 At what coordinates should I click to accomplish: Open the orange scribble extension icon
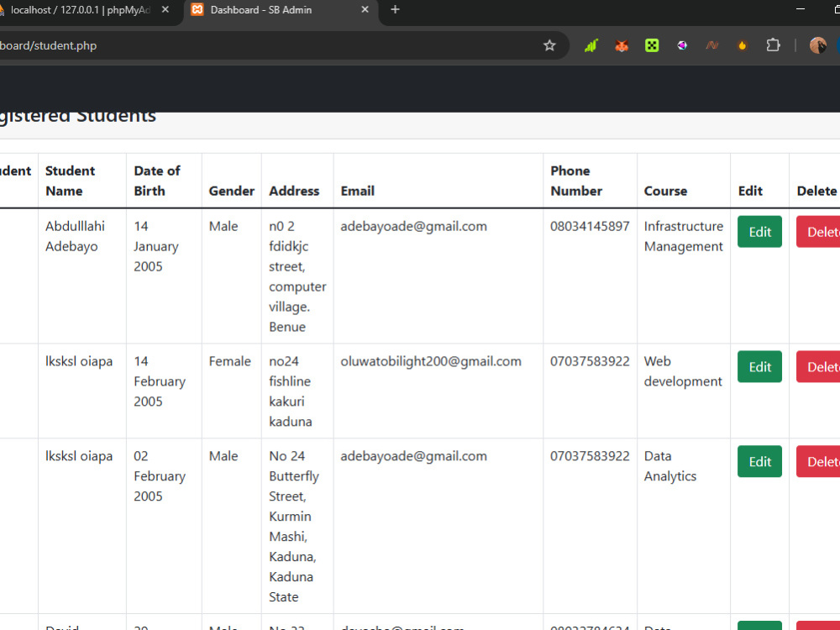(x=712, y=45)
